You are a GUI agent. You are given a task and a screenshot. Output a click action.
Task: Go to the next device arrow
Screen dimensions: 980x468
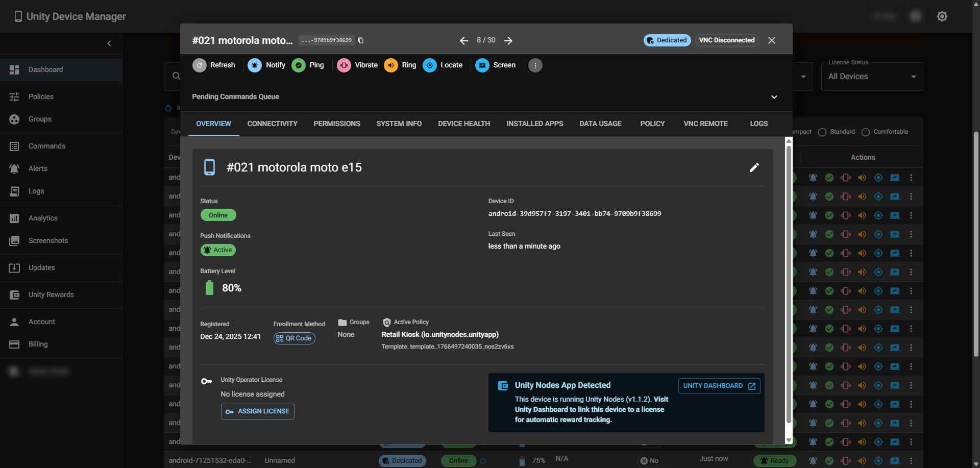click(508, 41)
